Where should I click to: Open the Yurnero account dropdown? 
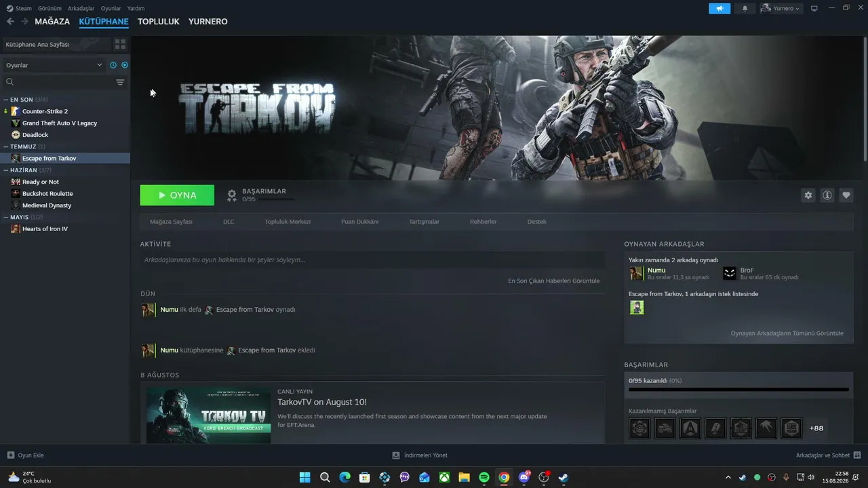tap(781, 8)
